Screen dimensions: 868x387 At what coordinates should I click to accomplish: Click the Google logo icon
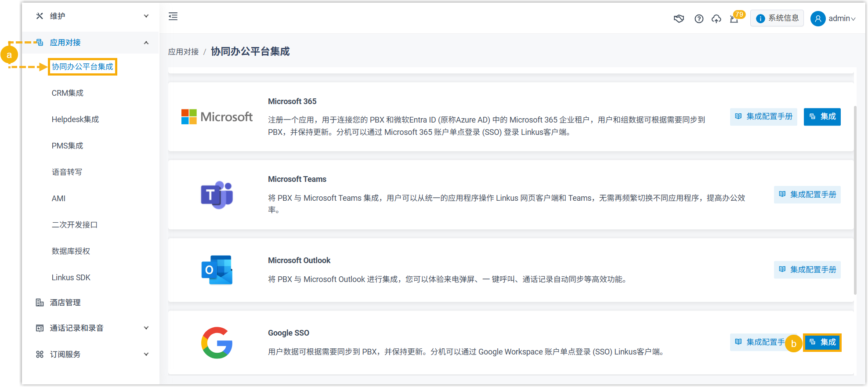217,343
